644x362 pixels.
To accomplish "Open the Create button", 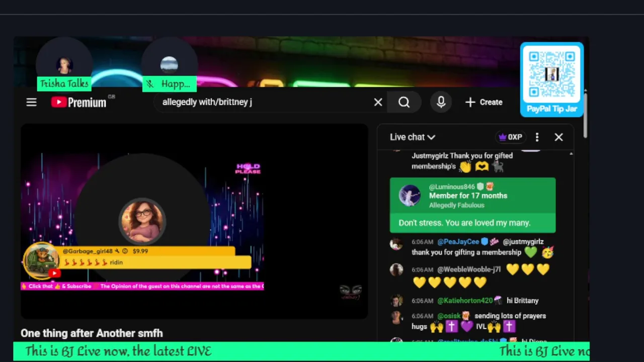I will [484, 102].
